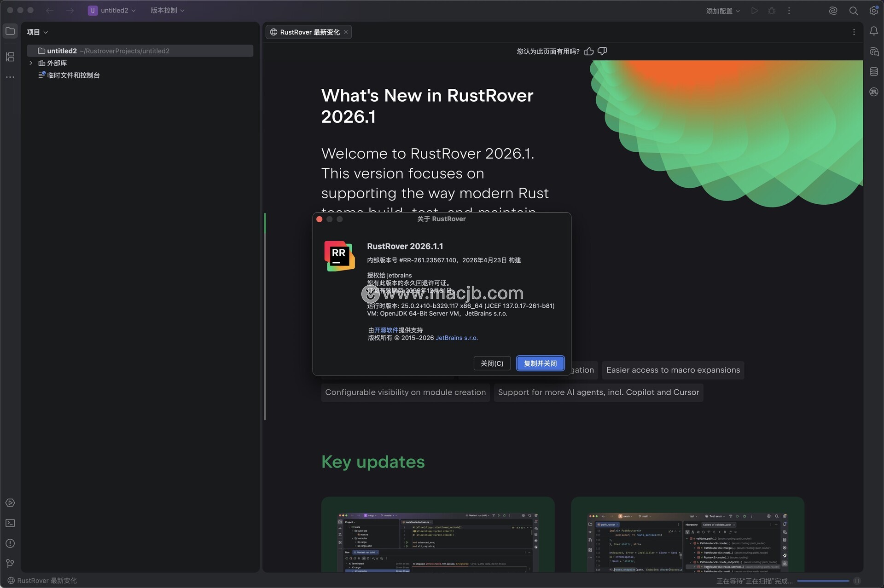The image size is (884, 588).
Task: Open the IDE settings gear icon
Action: pyautogui.click(x=873, y=11)
